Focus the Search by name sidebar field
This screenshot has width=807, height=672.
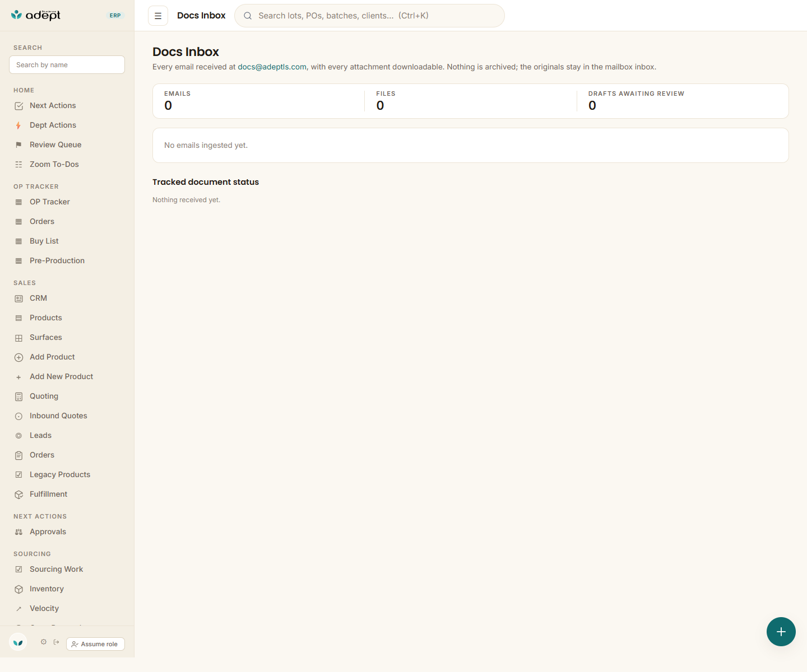coord(67,65)
